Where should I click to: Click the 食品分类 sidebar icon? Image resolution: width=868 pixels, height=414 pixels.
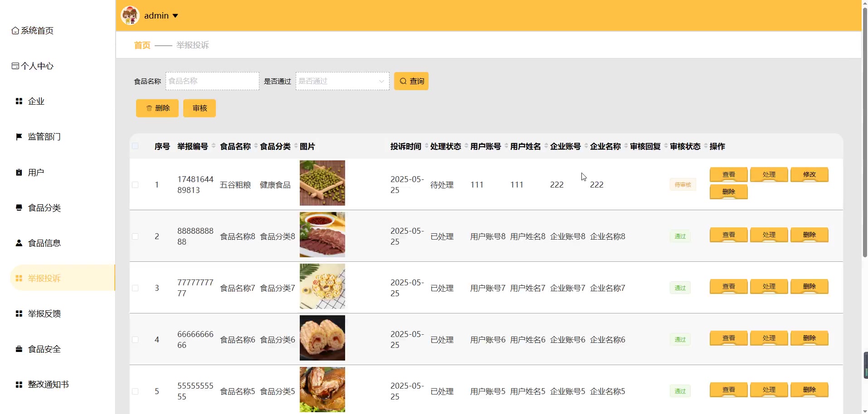pos(19,208)
